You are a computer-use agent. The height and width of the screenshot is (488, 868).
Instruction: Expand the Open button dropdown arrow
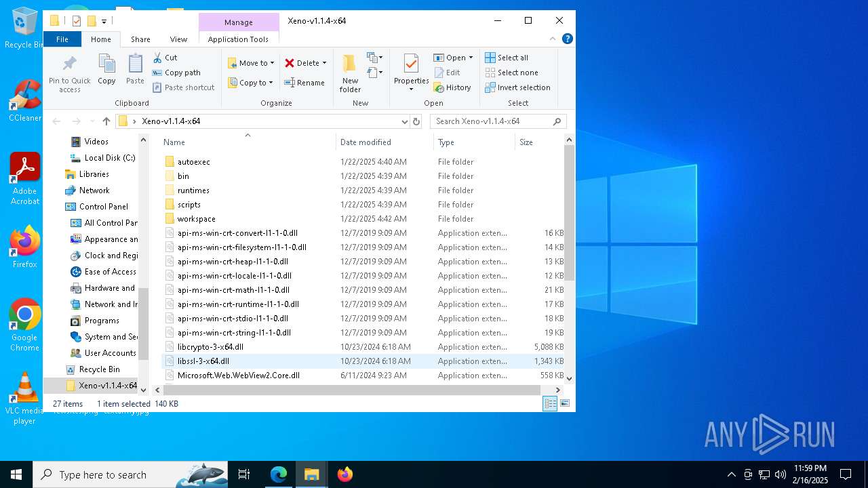[x=471, y=58]
